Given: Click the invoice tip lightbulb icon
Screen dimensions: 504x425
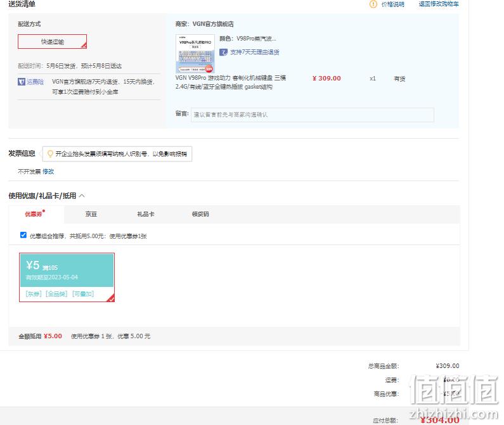Looking at the screenshot, I should point(50,154).
